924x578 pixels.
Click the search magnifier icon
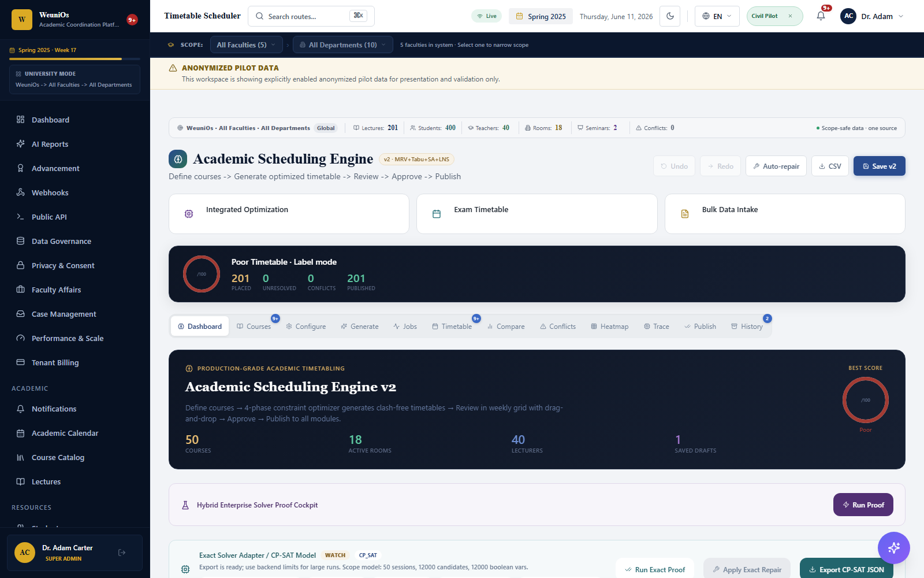260,16
